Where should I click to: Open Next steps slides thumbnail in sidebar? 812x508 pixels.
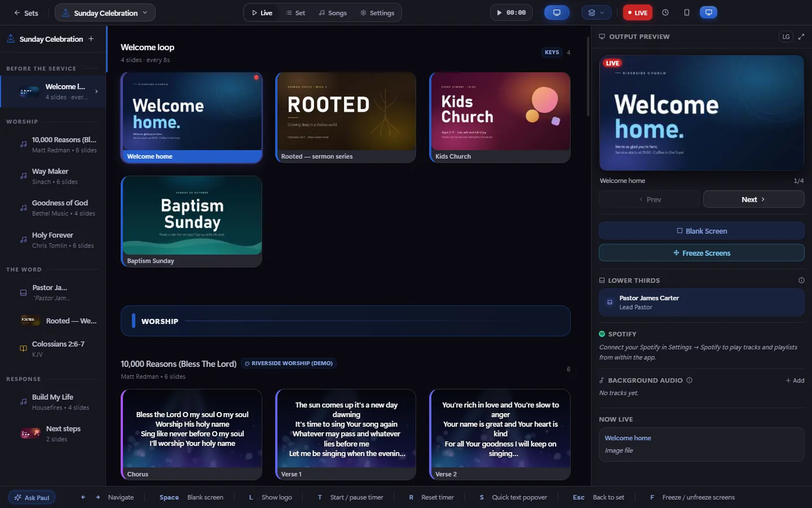click(x=30, y=433)
